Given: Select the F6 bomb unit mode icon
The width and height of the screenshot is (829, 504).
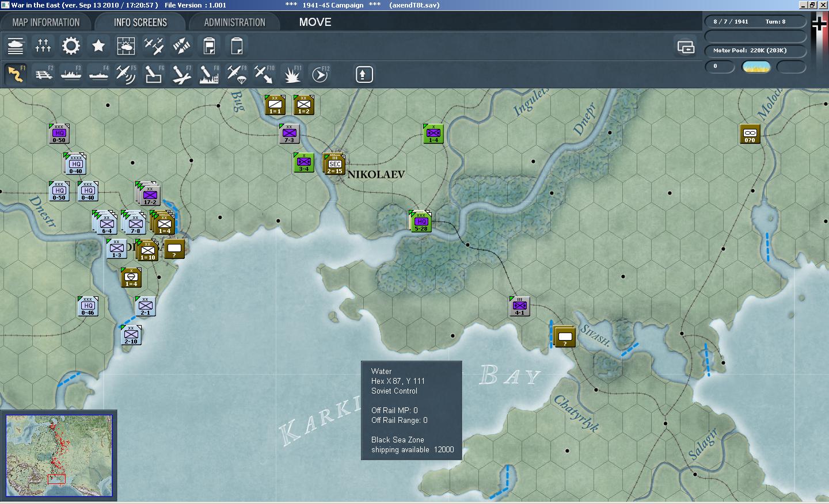Looking at the screenshot, I should click(x=154, y=74).
